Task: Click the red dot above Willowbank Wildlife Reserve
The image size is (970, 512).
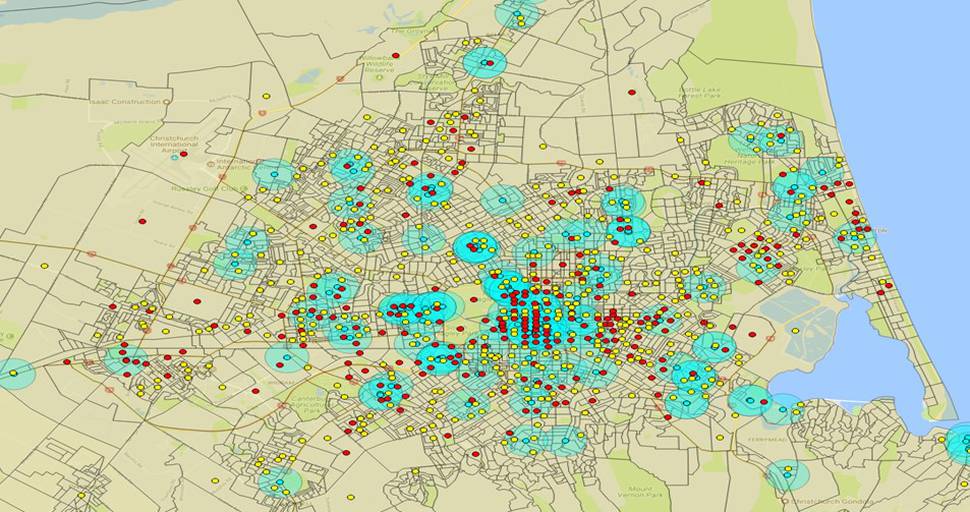Action: [395, 55]
